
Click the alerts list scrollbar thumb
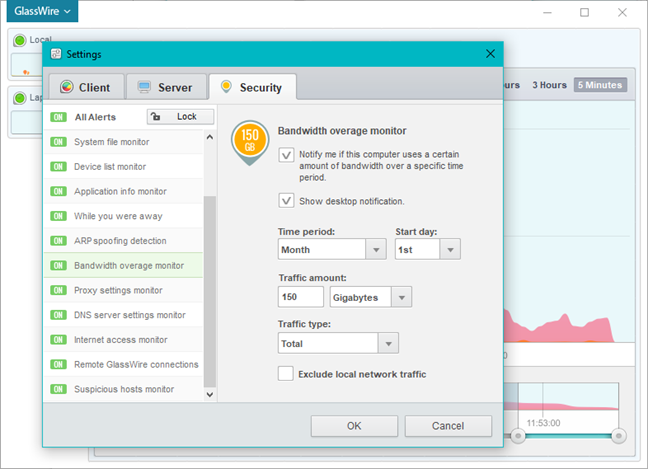(210, 291)
